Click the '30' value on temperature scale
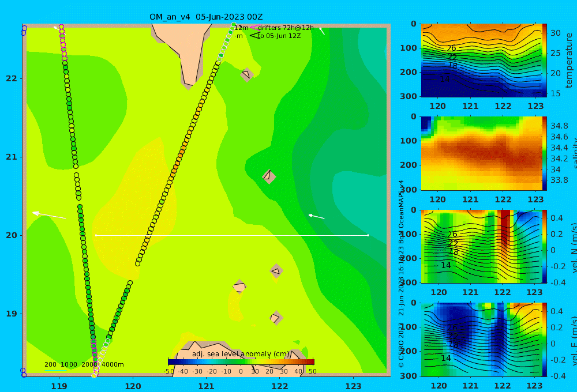The height and width of the screenshot is (392, 577). tap(555, 33)
